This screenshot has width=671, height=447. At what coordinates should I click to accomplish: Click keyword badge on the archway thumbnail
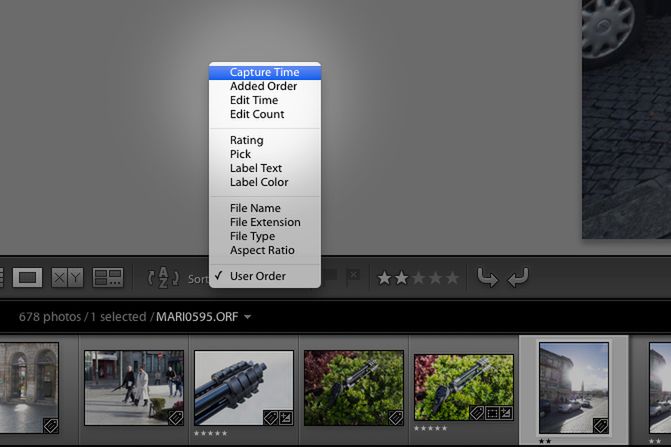point(51,426)
